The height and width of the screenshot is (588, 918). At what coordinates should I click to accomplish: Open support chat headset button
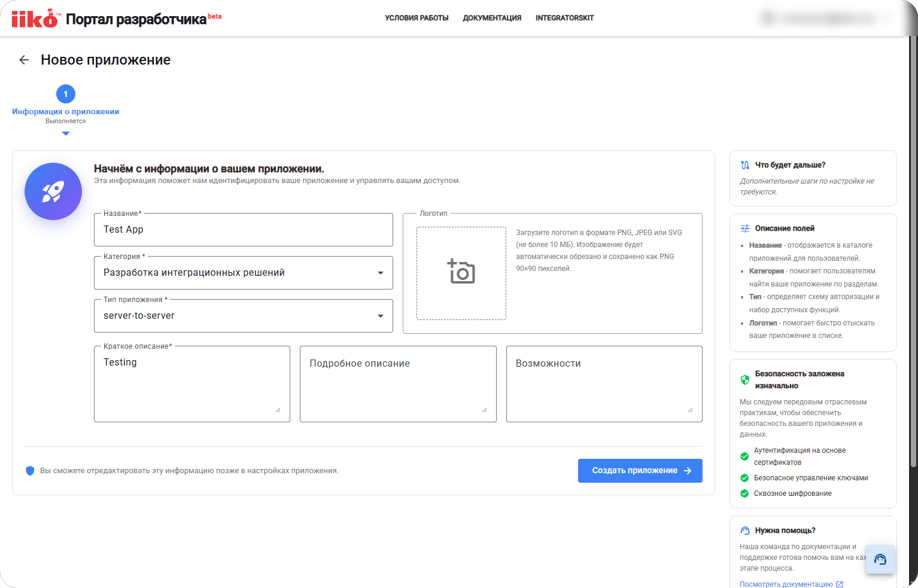pyautogui.click(x=880, y=559)
